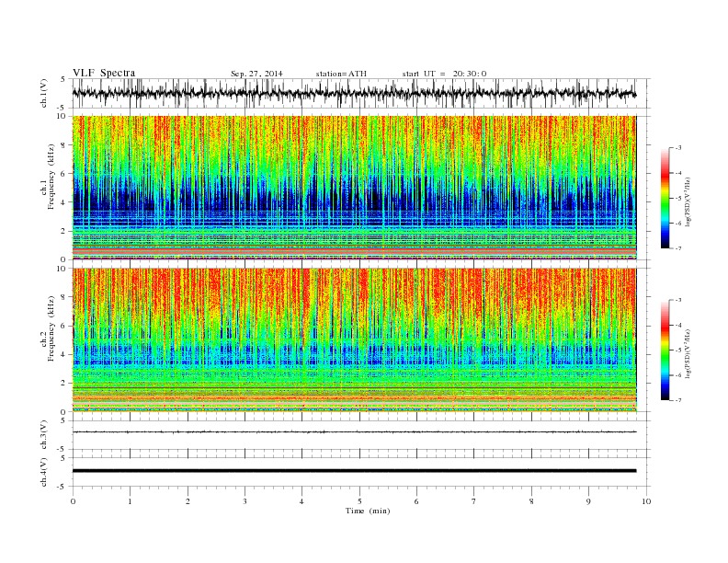Screen dimensions: 728x563
Task: Click time axis tick label "3"
Action: (x=245, y=501)
